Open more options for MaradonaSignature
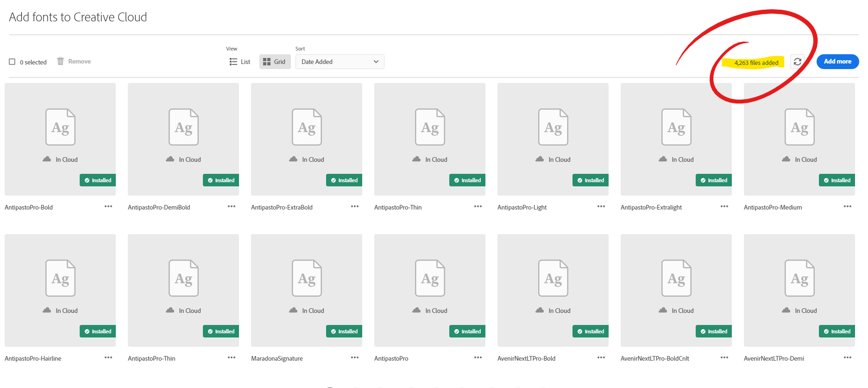868x388 pixels. (355, 357)
